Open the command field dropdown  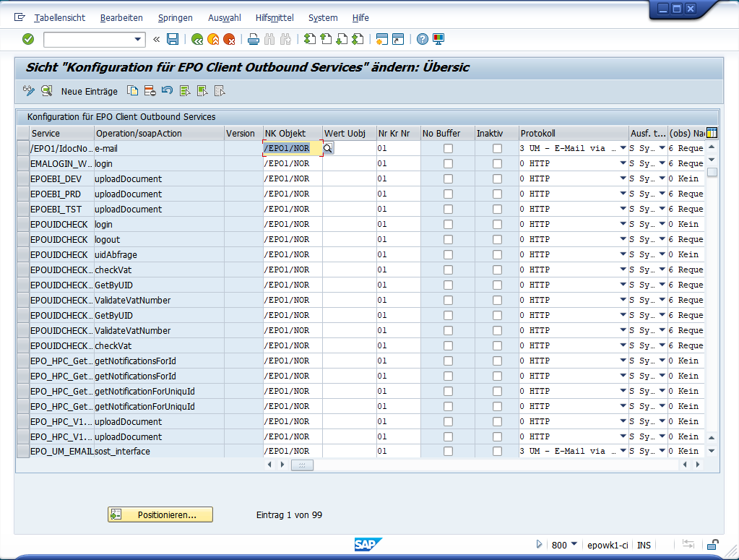pyautogui.click(x=138, y=40)
